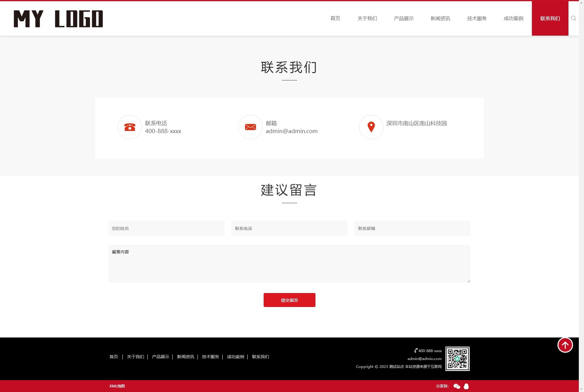Click the red envelope icon above 邮箱
The height and width of the screenshot is (392, 584).
(x=250, y=127)
